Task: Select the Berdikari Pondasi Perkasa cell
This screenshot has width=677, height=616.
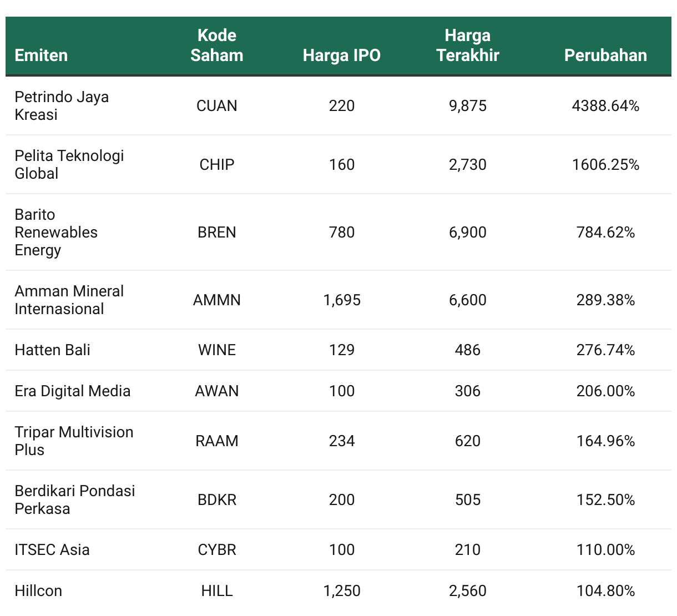Action: pyautogui.click(x=75, y=499)
